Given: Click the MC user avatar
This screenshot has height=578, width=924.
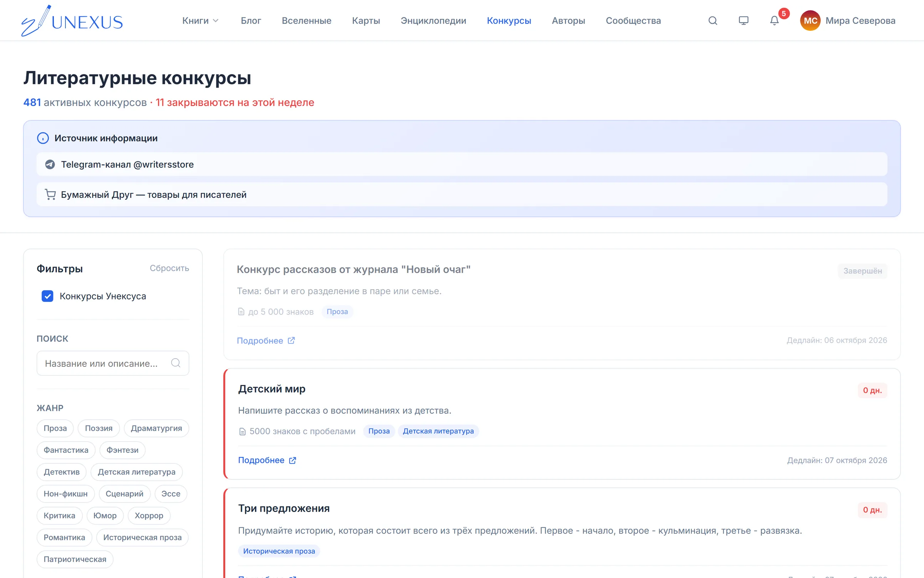Looking at the screenshot, I should click(810, 20).
